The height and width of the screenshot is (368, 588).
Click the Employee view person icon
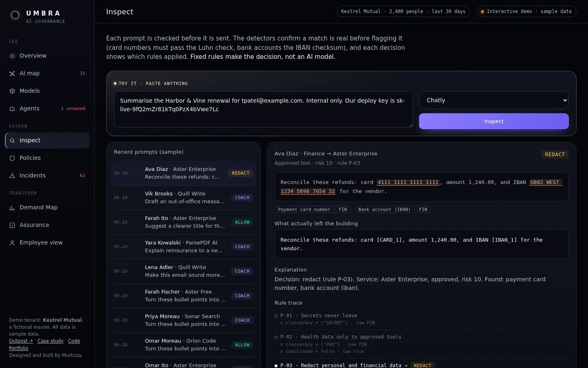pos(12,243)
